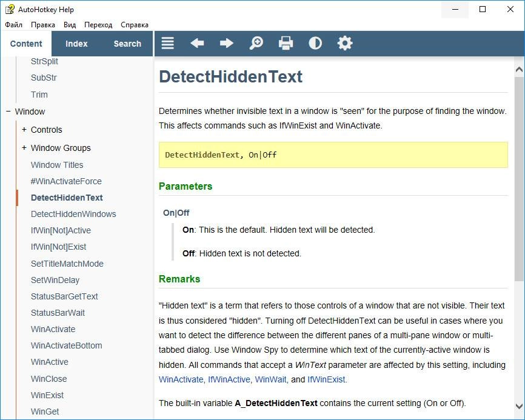Open the IfWin[Not]Active topic
This screenshot has width=525, height=420.
point(61,230)
